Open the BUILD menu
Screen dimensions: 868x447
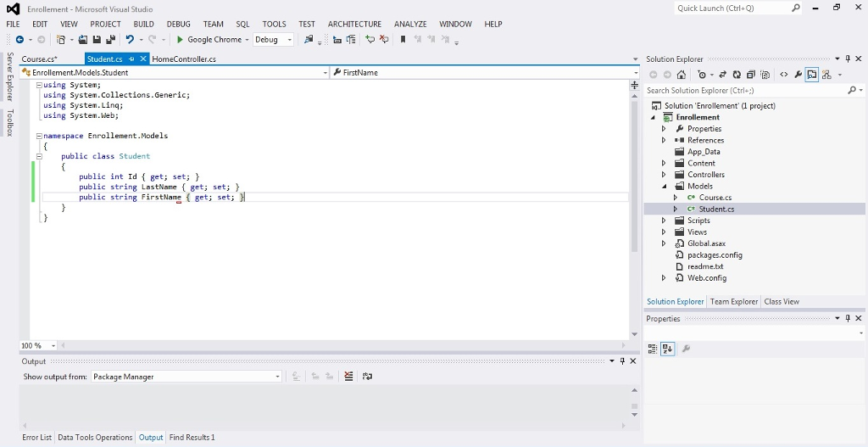143,25
